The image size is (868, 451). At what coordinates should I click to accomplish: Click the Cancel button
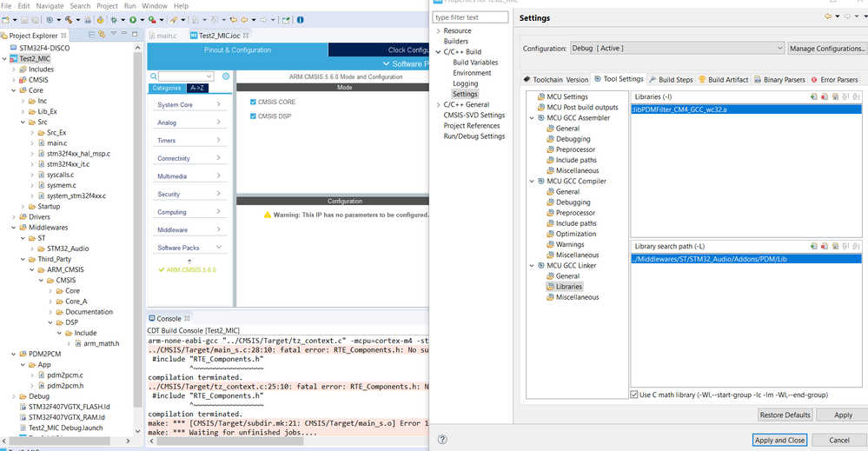click(838, 440)
